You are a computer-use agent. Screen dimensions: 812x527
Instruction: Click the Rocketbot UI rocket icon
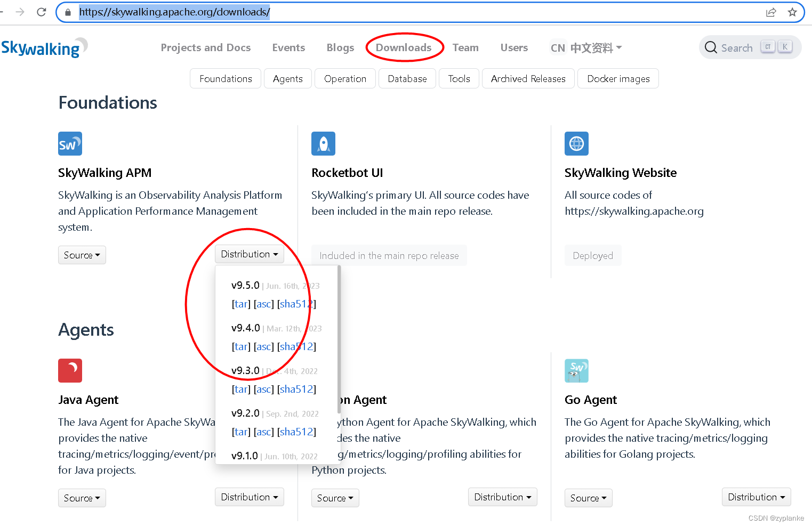coord(323,143)
